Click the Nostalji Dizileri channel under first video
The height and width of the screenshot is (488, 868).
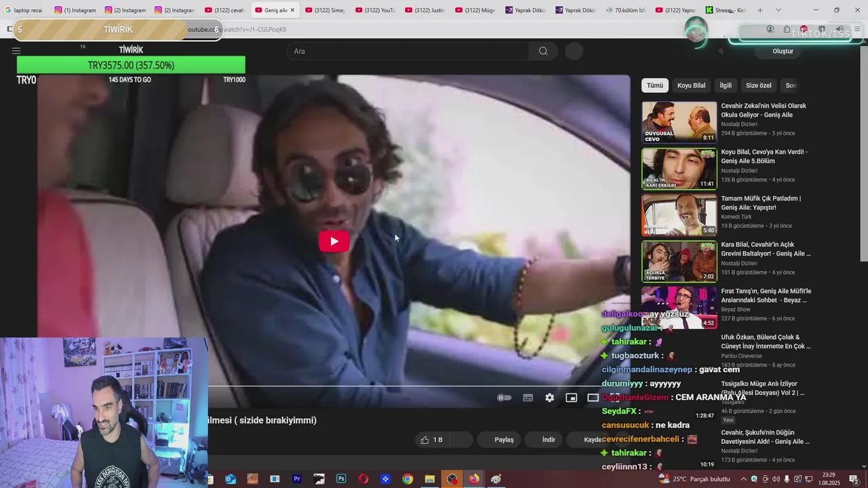point(739,124)
